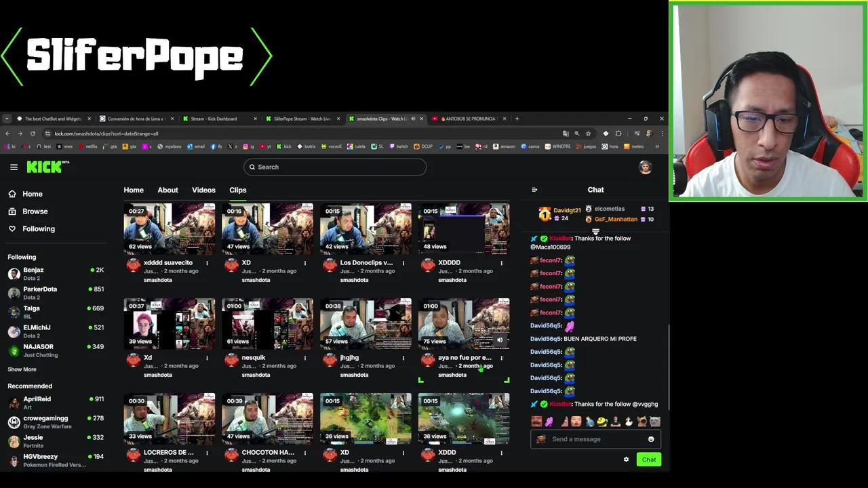The width and height of the screenshot is (868, 488).
Task: Show all hidden bookmarks overflow
Action: (656, 146)
